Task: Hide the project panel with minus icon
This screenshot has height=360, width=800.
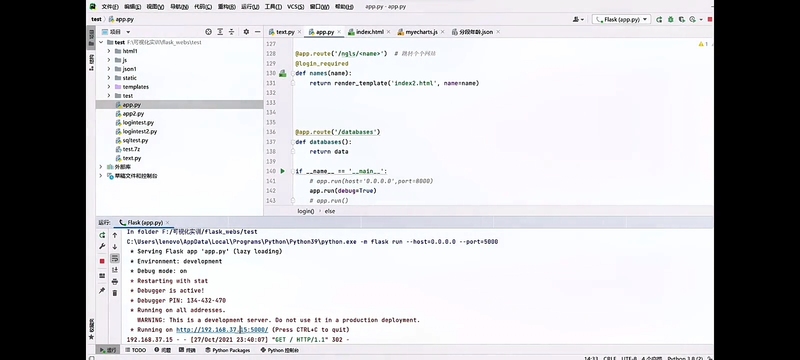Action: (x=257, y=32)
